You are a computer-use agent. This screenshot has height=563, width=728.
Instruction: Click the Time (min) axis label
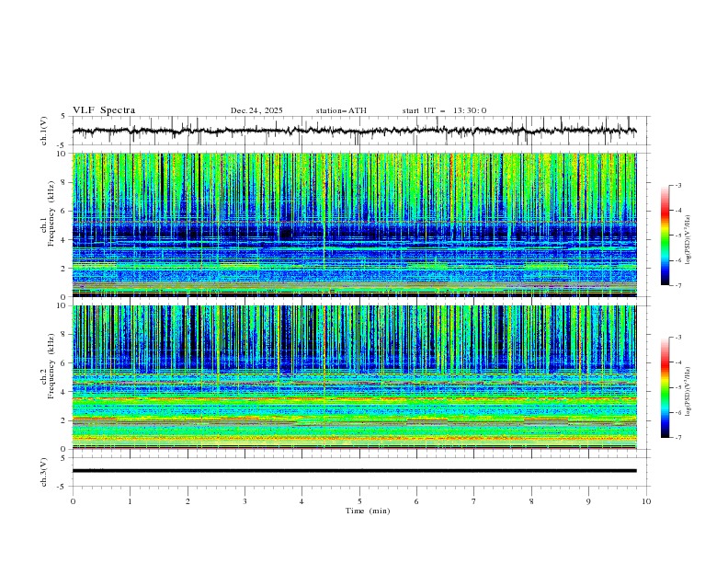pos(367,511)
